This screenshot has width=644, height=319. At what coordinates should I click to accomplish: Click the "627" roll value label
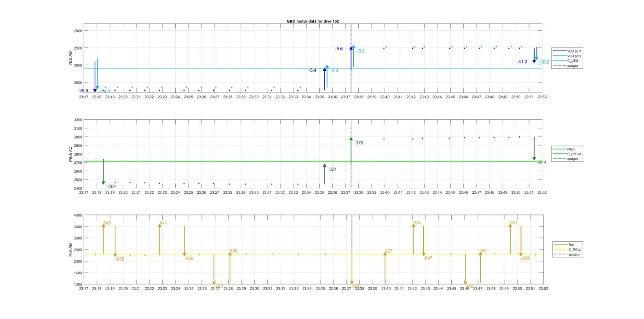point(389,251)
